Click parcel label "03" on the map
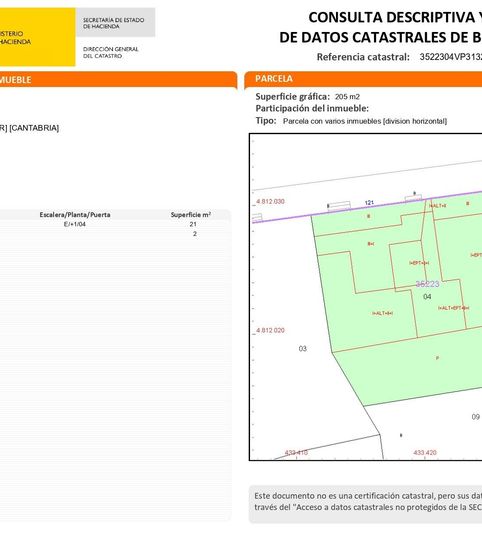Image resolution: width=482 pixels, height=542 pixels. 303,349
